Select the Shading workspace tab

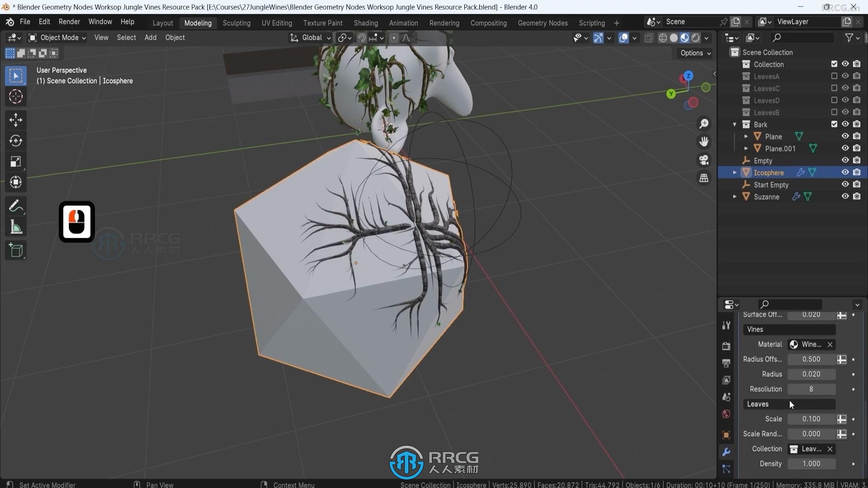(x=365, y=22)
